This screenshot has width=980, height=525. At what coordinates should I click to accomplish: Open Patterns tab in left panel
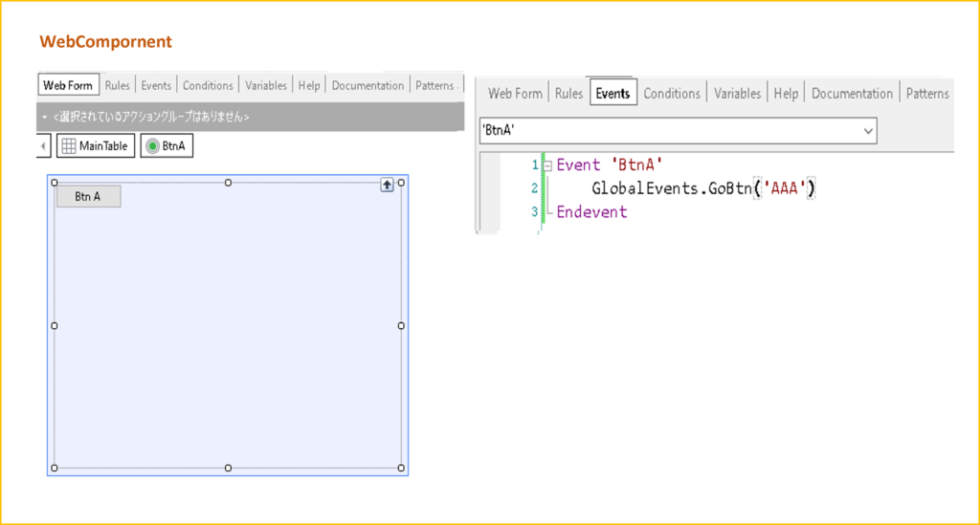[435, 85]
